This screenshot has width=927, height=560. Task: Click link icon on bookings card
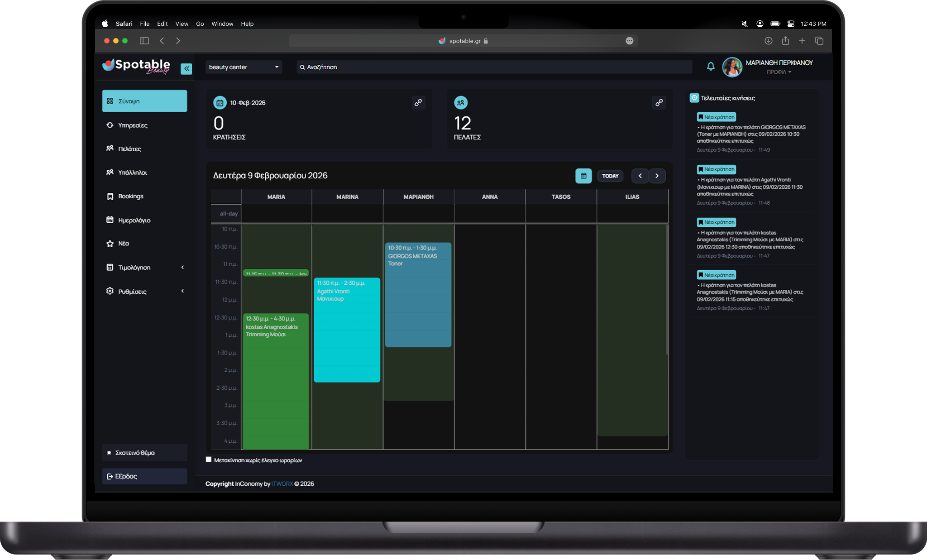coord(418,103)
